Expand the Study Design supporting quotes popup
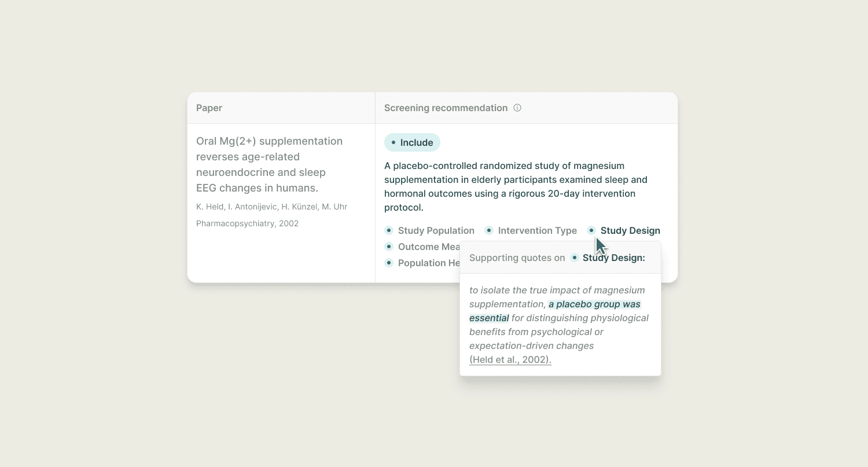 pos(630,230)
